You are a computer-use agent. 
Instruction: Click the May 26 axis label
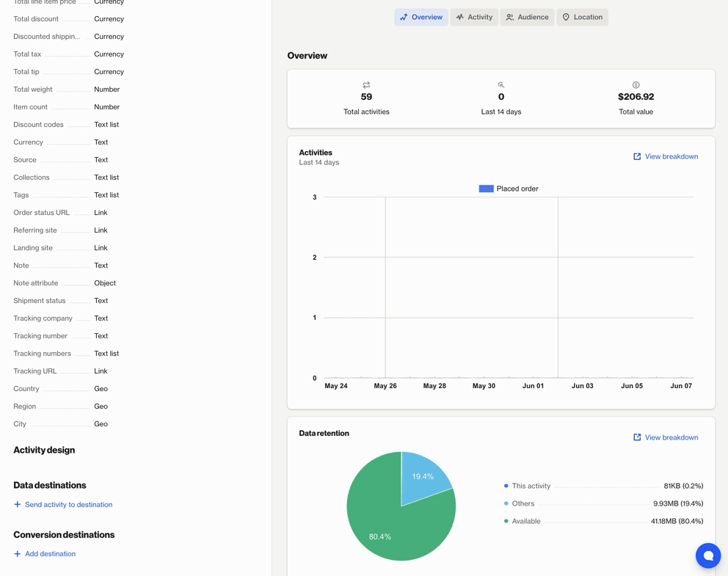tap(385, 386)
